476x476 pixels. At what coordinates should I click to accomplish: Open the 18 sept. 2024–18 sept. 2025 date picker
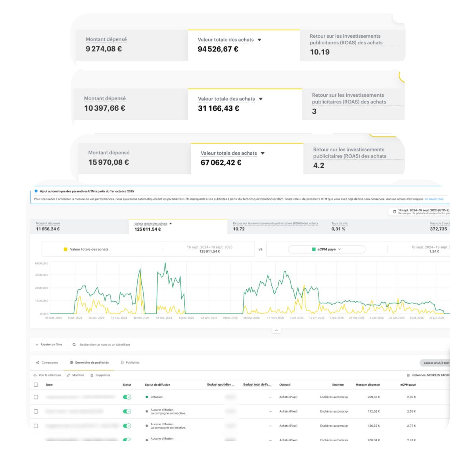(x=420, y=211)
